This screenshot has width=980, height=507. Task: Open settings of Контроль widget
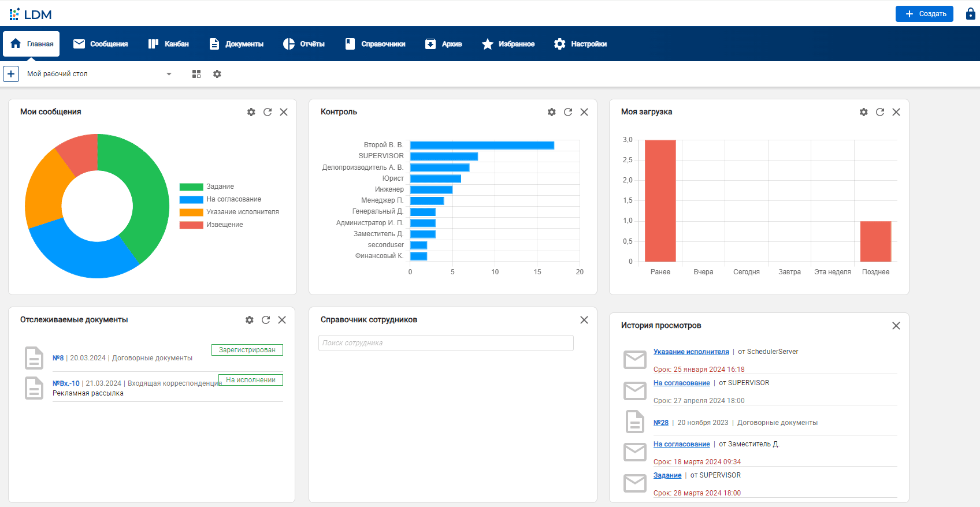click(x=552, y=112)
